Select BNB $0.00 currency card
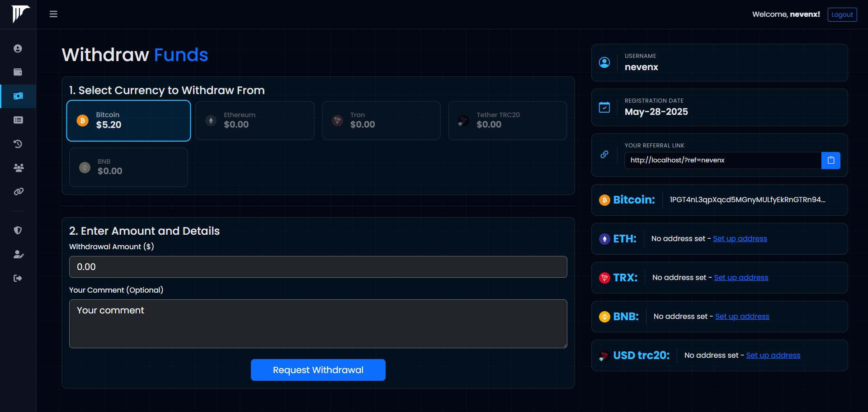The image size is (868, 412). 128,167
